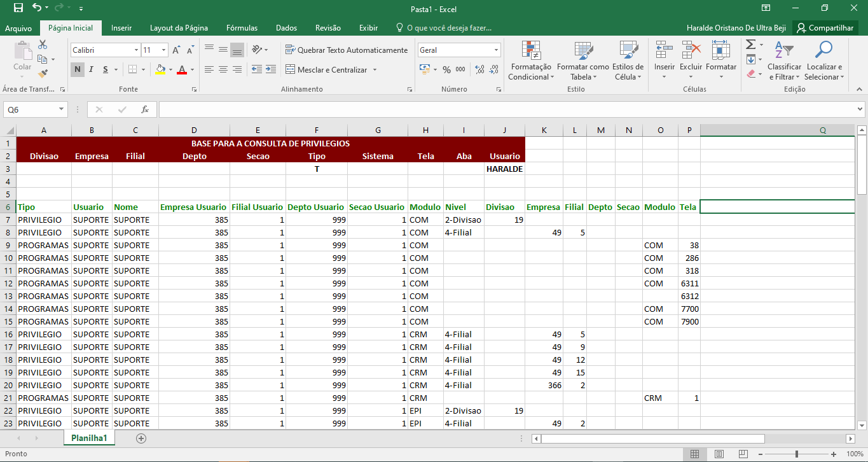Increase cell indent
868x462 pixels.
click(272, 69)
